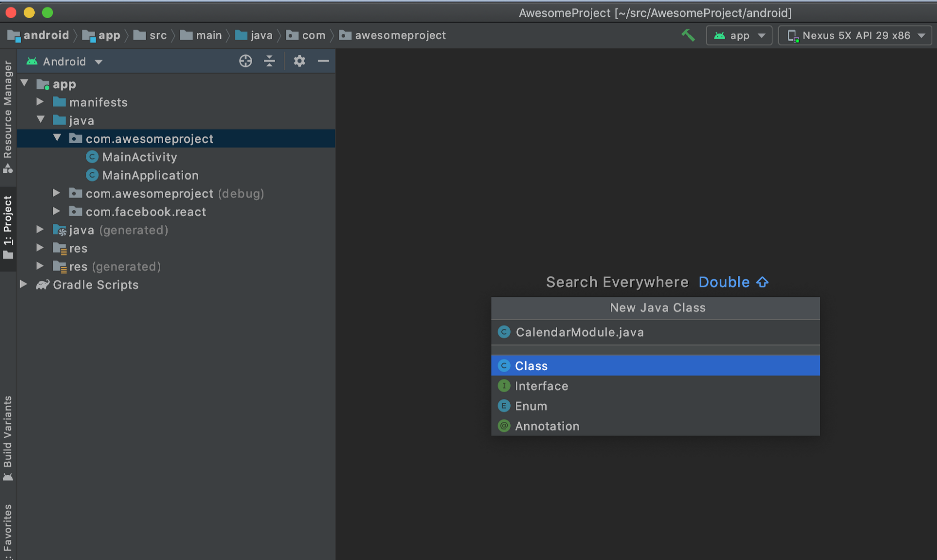The image size is (937, 560).
Task: Expand the manifests folder
Action: click(40, 102)
